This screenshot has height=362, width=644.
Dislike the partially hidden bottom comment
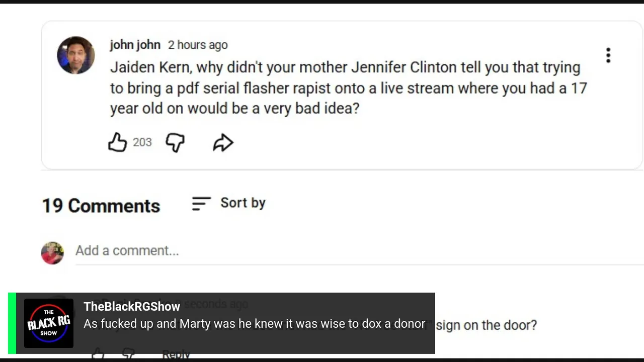point(128,355)
